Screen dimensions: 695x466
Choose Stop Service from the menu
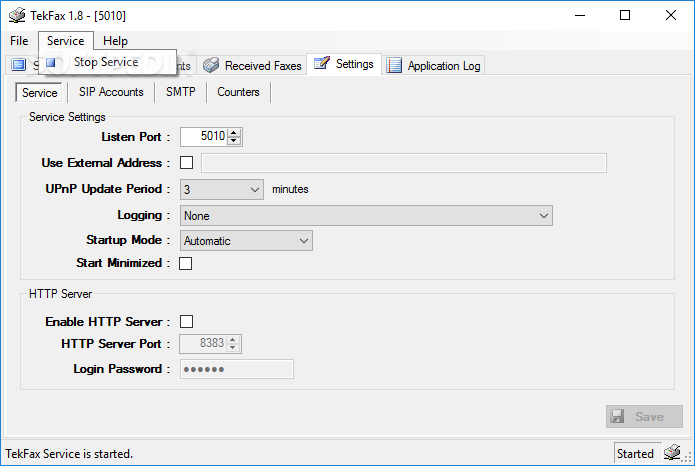[107, 62]
